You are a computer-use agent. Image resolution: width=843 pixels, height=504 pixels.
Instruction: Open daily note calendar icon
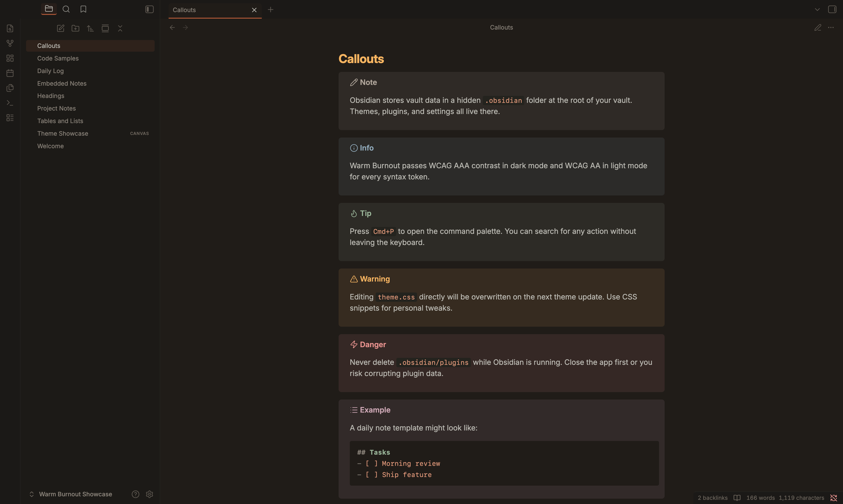point(10,73)
